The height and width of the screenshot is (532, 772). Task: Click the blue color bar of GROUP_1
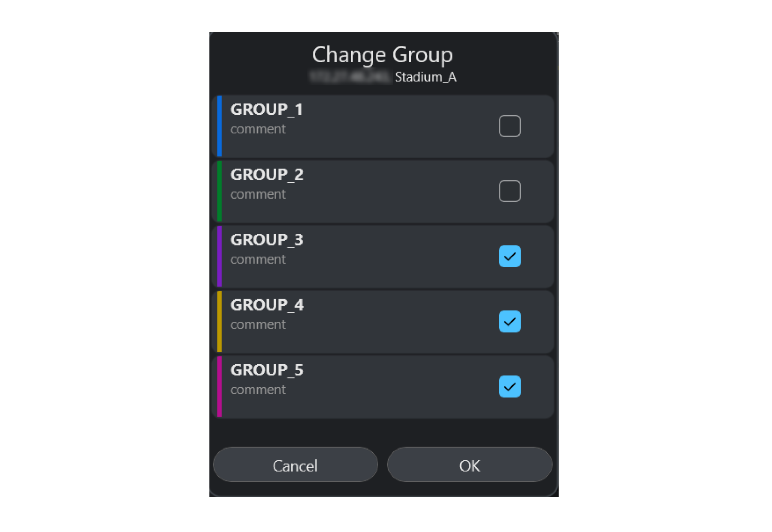click(x=220, y=126)
